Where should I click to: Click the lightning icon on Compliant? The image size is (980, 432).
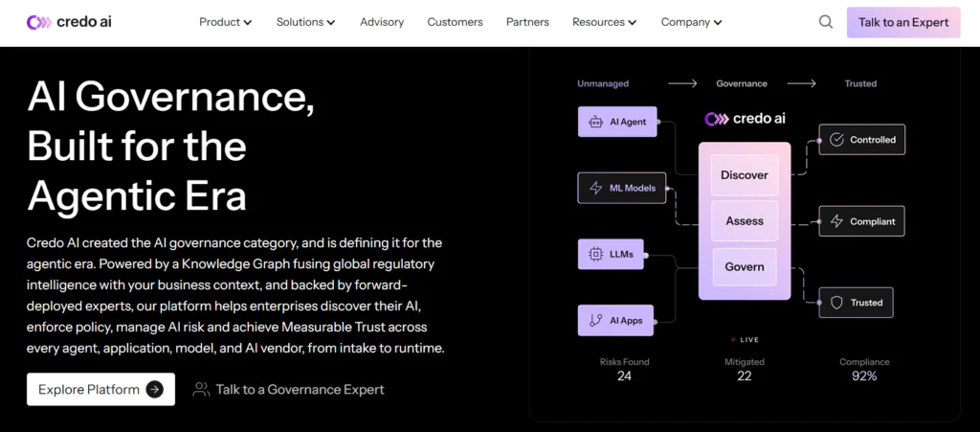tap(836, 221)
